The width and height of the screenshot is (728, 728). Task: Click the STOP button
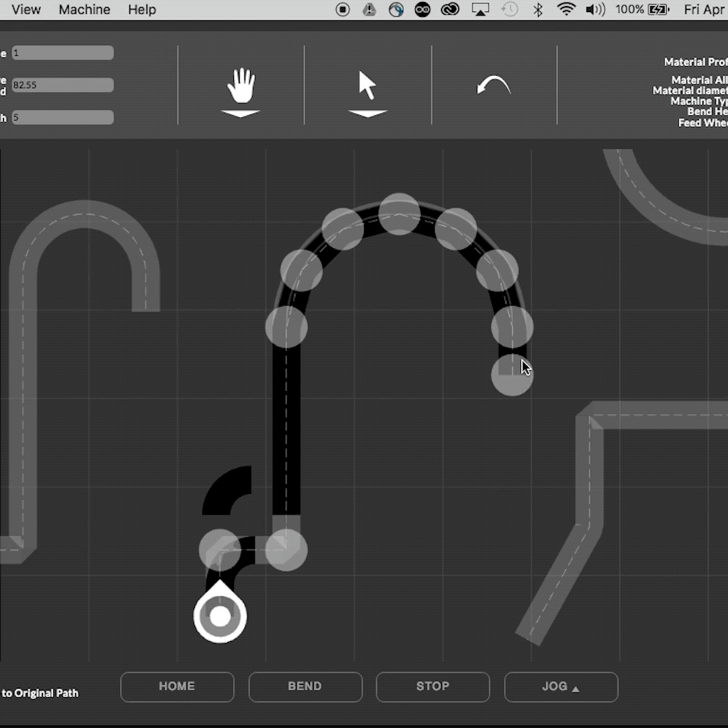[433, 686]
